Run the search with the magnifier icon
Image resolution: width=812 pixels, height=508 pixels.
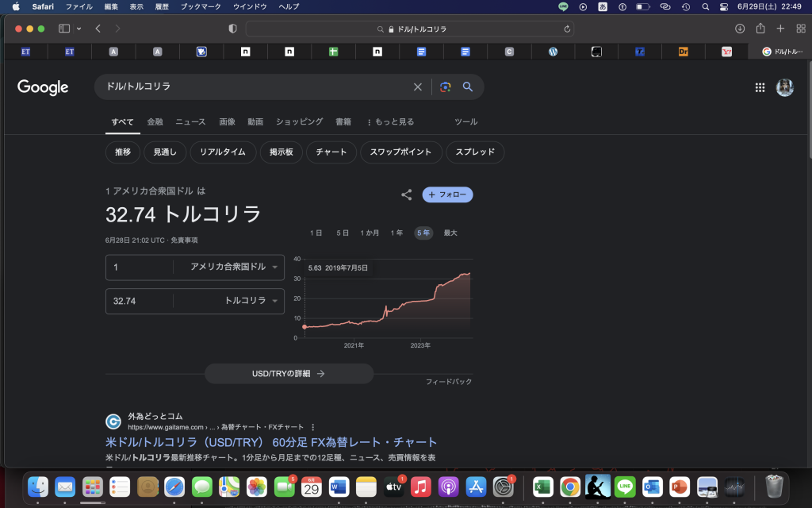[x=468, y=87]
